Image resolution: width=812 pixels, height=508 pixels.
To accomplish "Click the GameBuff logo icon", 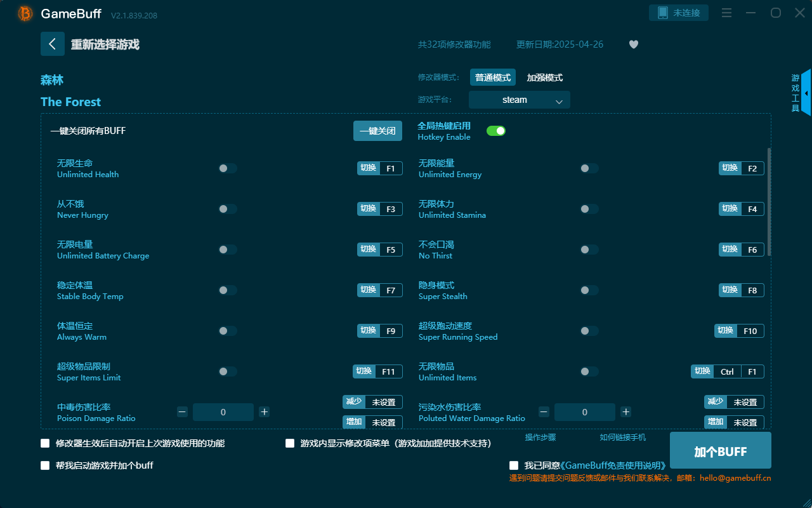I will point(25,13).
